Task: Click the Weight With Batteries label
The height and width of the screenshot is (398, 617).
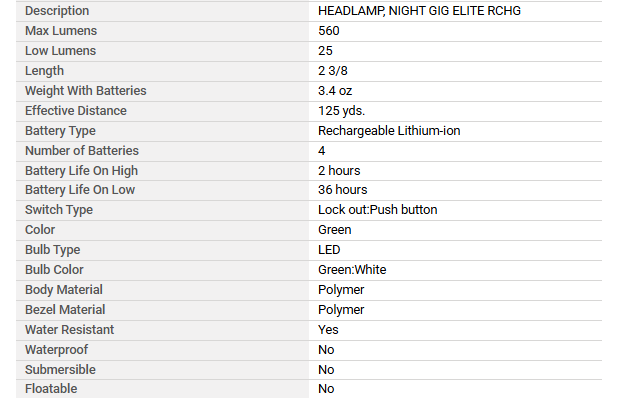Action: pos(86,91)
